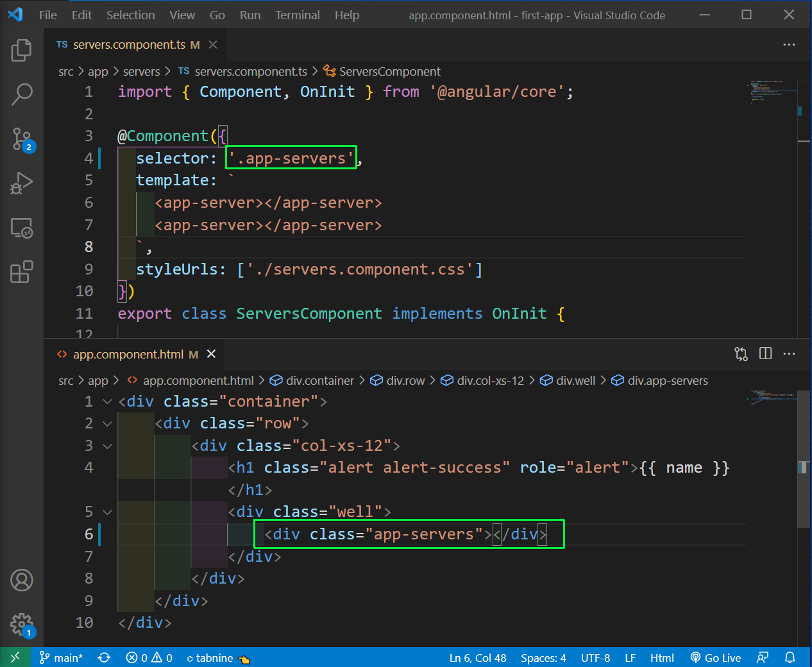This screenshot has width=812, height=667.
Task: Open the View menu
Action: coord(182,15)
